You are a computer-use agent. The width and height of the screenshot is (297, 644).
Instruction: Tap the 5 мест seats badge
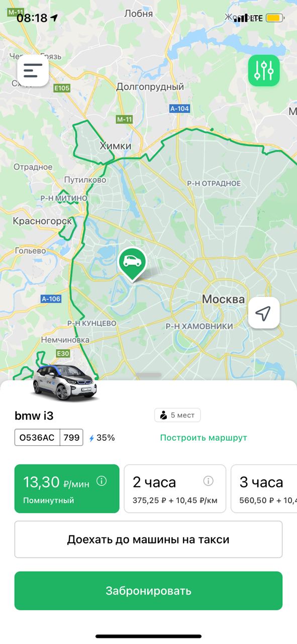point(177,415)
